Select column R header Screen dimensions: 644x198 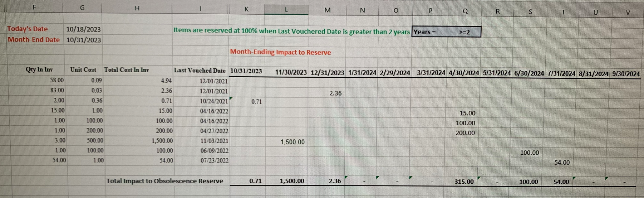tap(498, 11)
